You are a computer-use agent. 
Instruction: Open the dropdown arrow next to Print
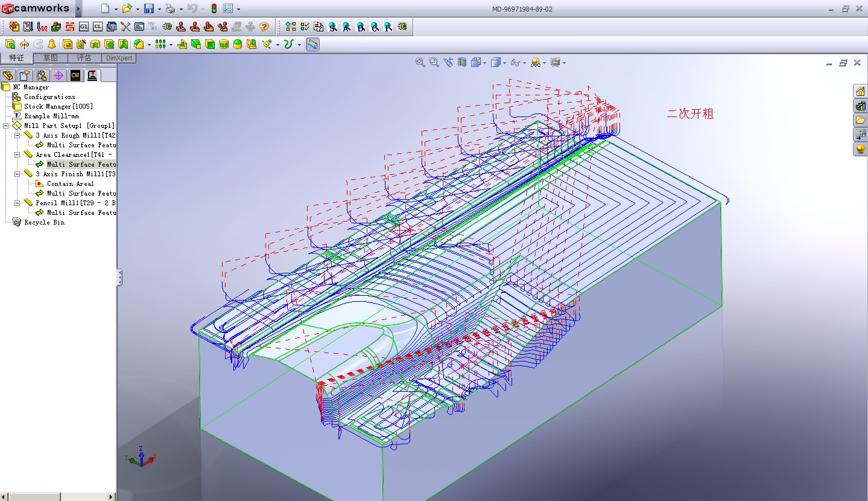coord(180,9)
